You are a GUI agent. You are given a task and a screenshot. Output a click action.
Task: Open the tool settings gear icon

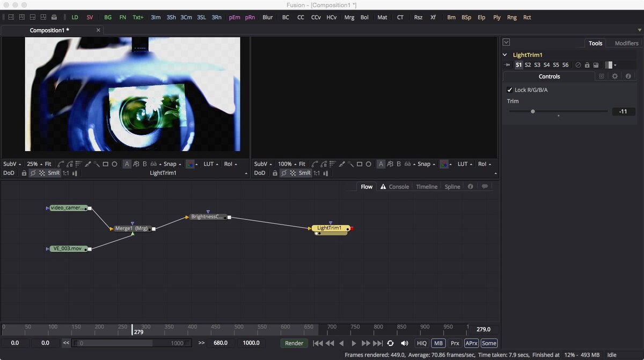[x=615, y=76]
